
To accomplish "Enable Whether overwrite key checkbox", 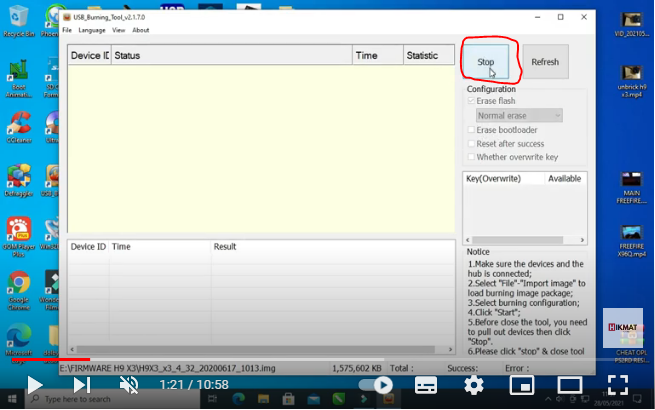I will (471, 157).
